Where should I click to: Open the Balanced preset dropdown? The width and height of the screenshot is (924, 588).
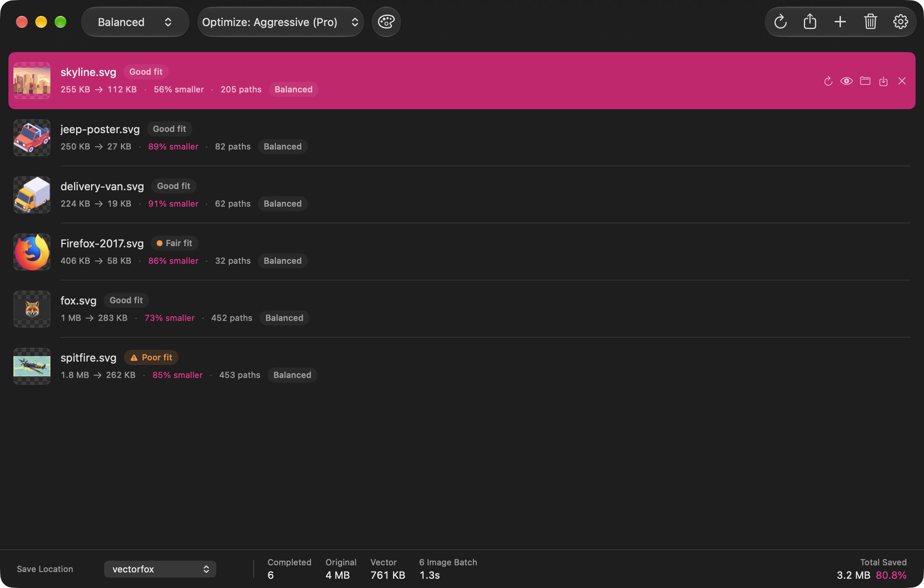(x=135, y=22)
